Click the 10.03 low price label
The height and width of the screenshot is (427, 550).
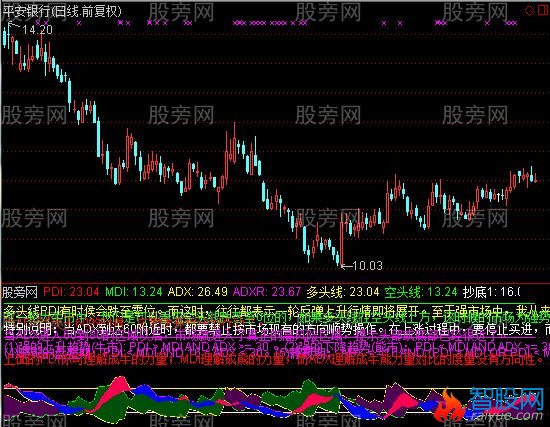(x=367, y=266)
